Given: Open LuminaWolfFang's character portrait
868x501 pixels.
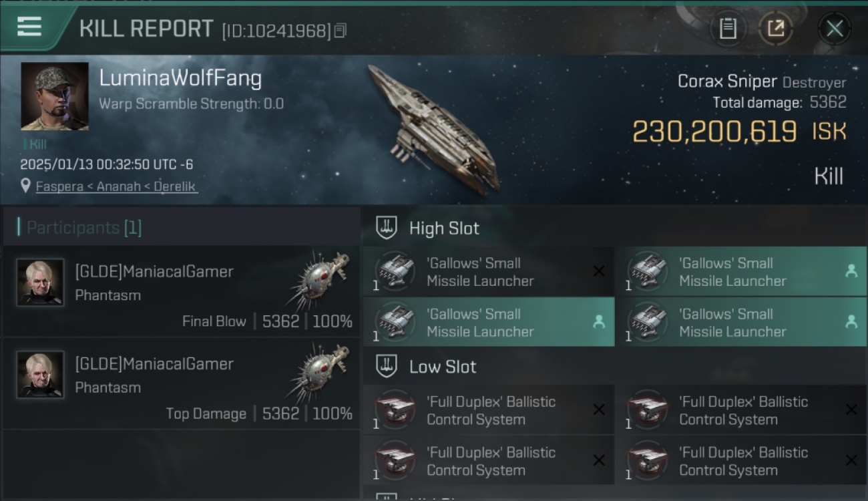Looking at the screenshot, I should coord(55,96).
